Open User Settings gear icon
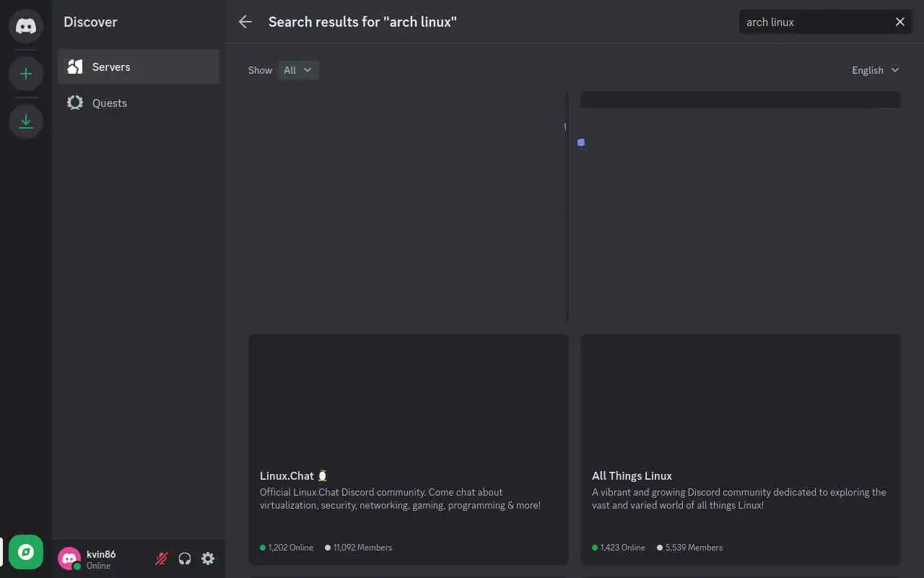 pyautogui.click(x=208, y=558)
